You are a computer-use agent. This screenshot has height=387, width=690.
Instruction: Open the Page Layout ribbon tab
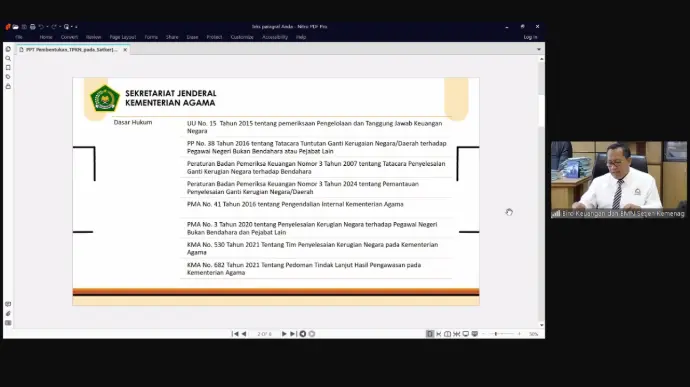click(123, 37)
